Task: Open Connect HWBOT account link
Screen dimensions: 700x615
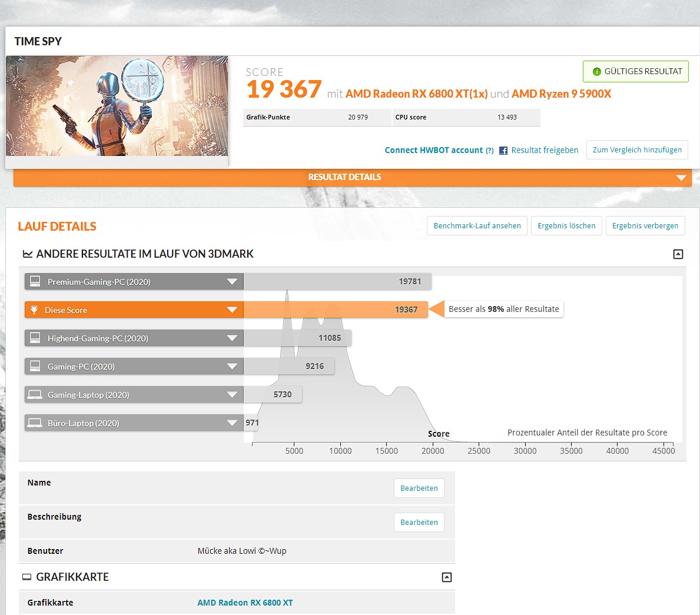Action: 433,151
